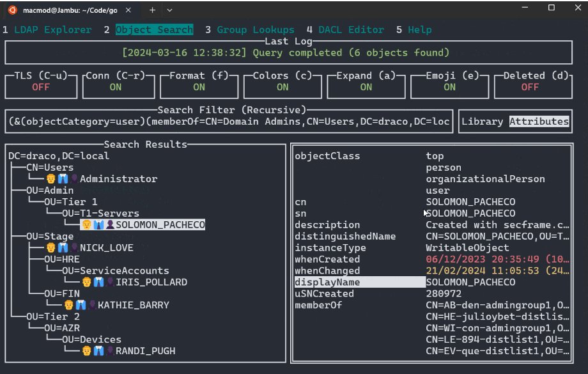Collapse the OU=Devices tree node
Viewport: 588px width, 374px height.
tap(91, 339)
